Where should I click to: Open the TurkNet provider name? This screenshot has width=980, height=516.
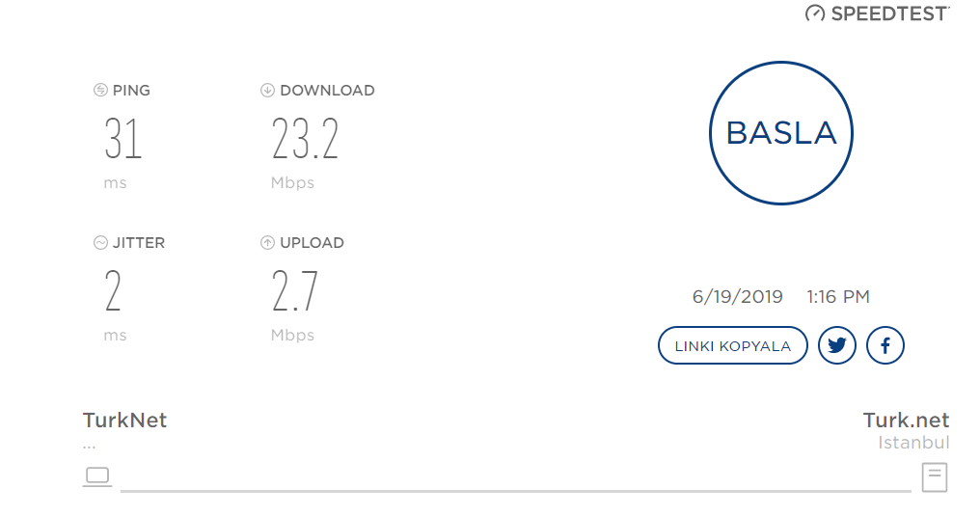click(x=125, y=421)
